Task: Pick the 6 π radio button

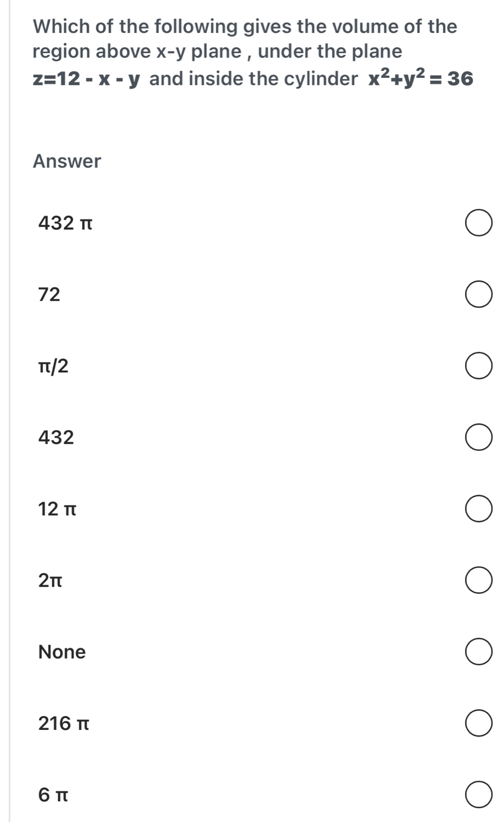Action: [x=479, y=795]
